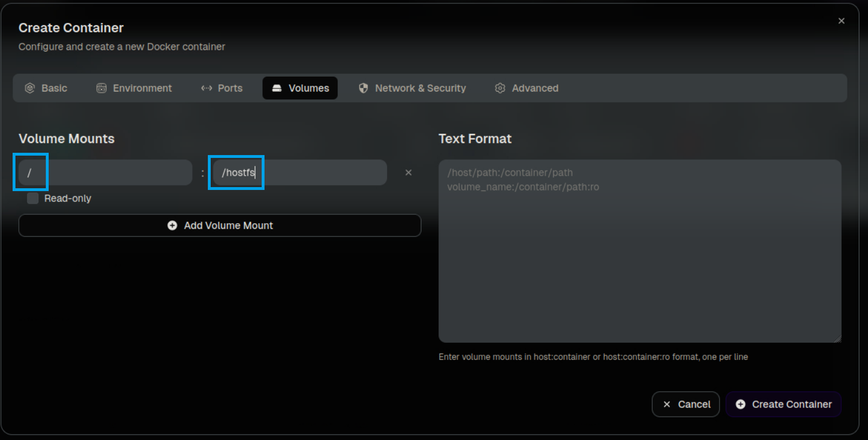Click the Volume Mounts heading

[x=66, y=139]
